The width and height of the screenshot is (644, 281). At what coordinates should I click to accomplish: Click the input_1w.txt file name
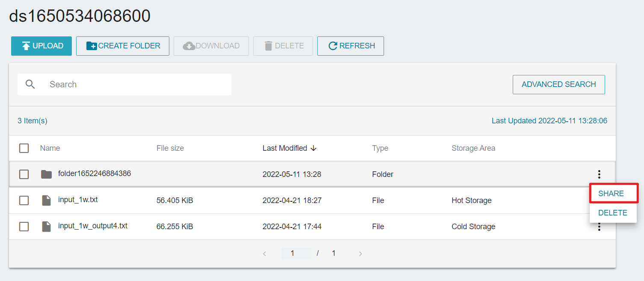(x=78, y=200)
